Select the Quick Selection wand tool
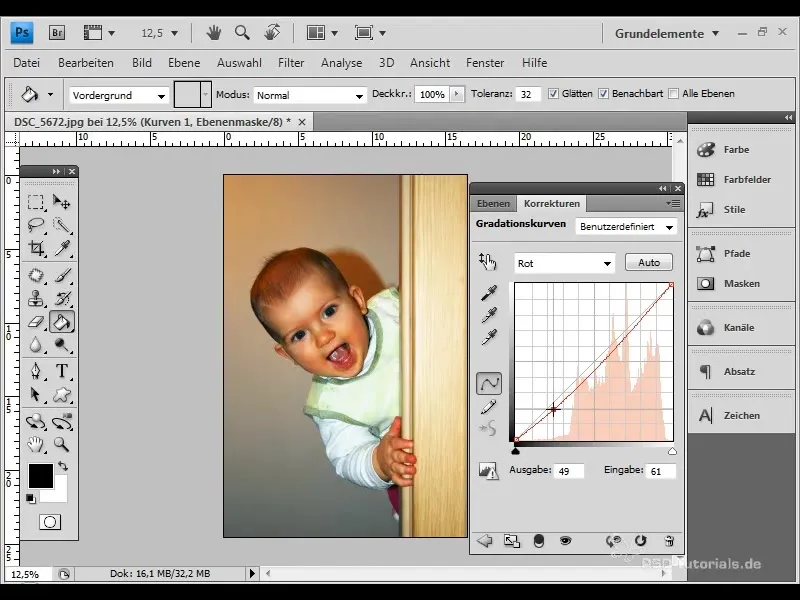This screenshot has width=800, height=600. pos(62,225)
